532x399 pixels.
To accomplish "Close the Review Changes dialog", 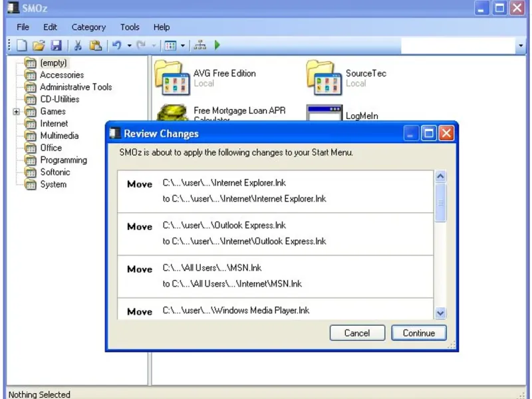I will coord(446,134).
